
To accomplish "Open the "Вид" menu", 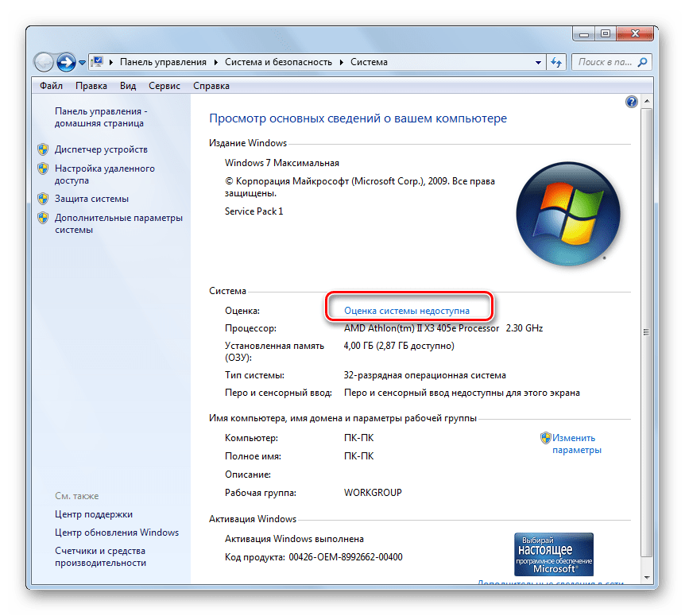I will coord(127,85).
